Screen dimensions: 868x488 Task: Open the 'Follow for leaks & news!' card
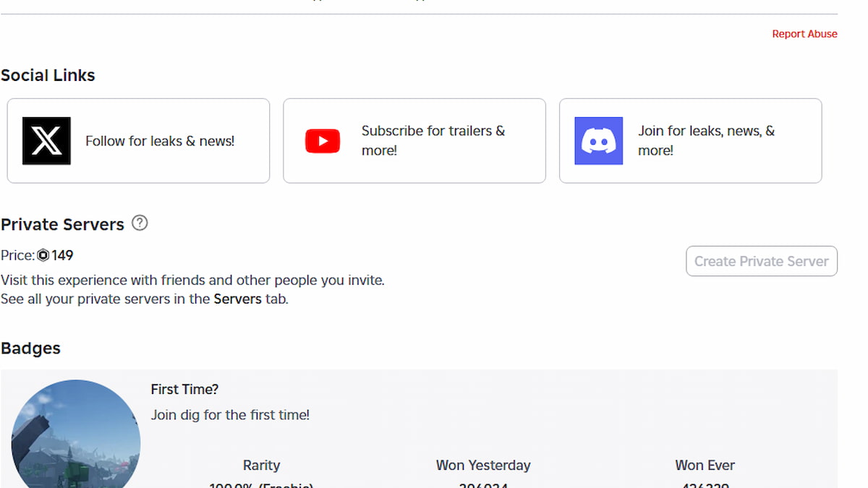(x=138, y=141)
